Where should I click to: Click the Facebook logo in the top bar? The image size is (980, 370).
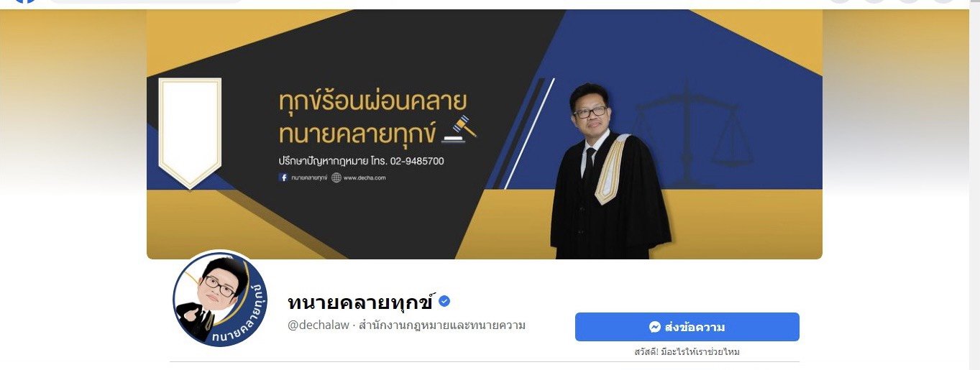[25, 1]
